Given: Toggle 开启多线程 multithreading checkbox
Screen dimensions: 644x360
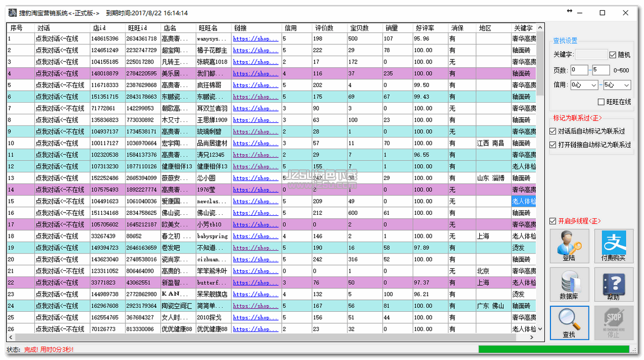Looking at the screenshot, I should tap(553, 221).
